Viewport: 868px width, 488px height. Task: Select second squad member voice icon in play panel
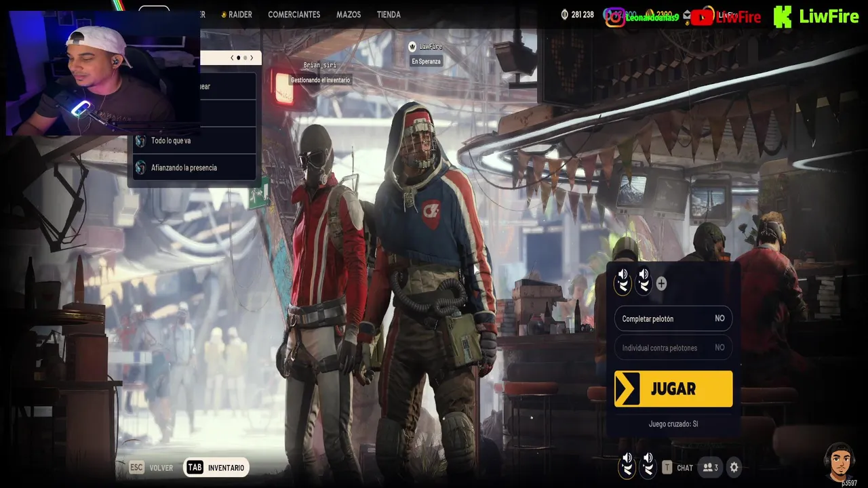point(644,281)
